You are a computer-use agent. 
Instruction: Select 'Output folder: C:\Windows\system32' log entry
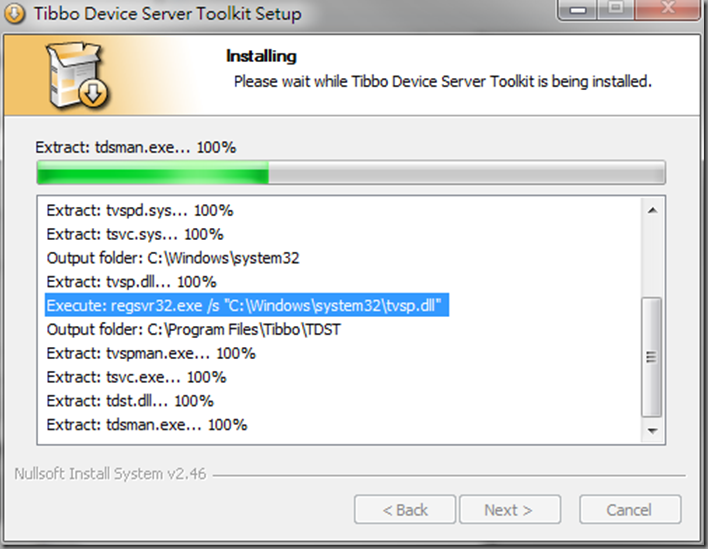(x=173, y=258)
